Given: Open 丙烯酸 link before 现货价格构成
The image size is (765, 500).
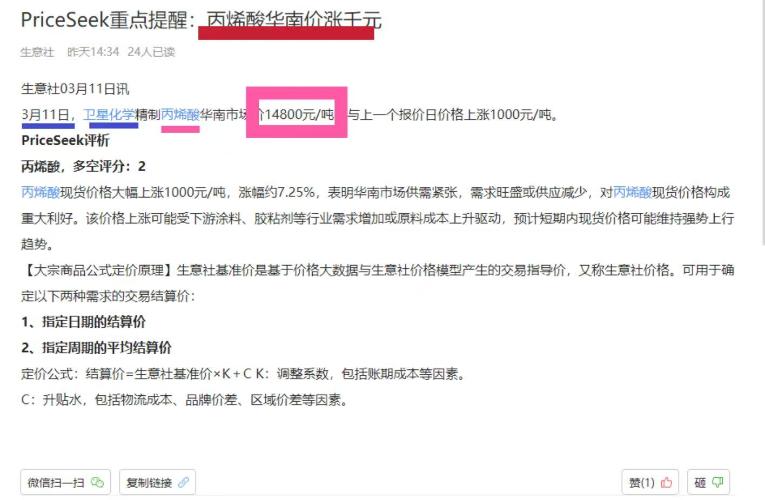Looking at the screenshot, I should tap(632, 192).
